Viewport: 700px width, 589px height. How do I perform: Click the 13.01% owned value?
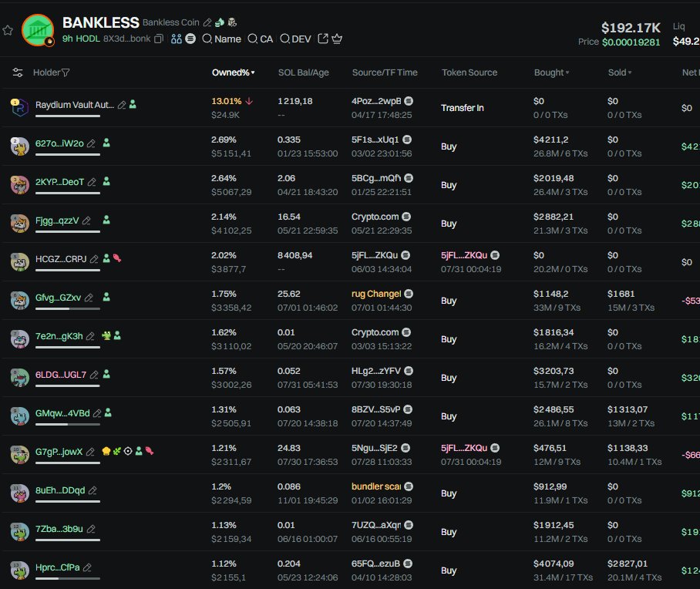click(227, 101)
